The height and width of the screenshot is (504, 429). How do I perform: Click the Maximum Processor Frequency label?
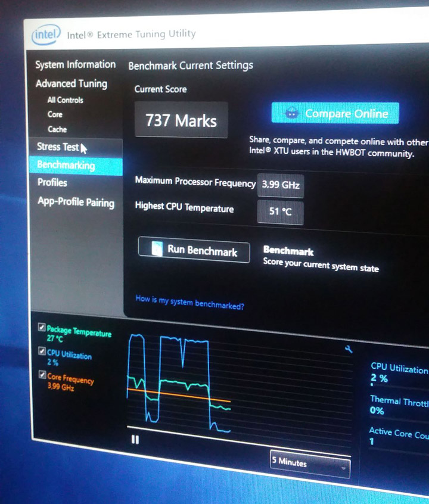coord(195,182)
